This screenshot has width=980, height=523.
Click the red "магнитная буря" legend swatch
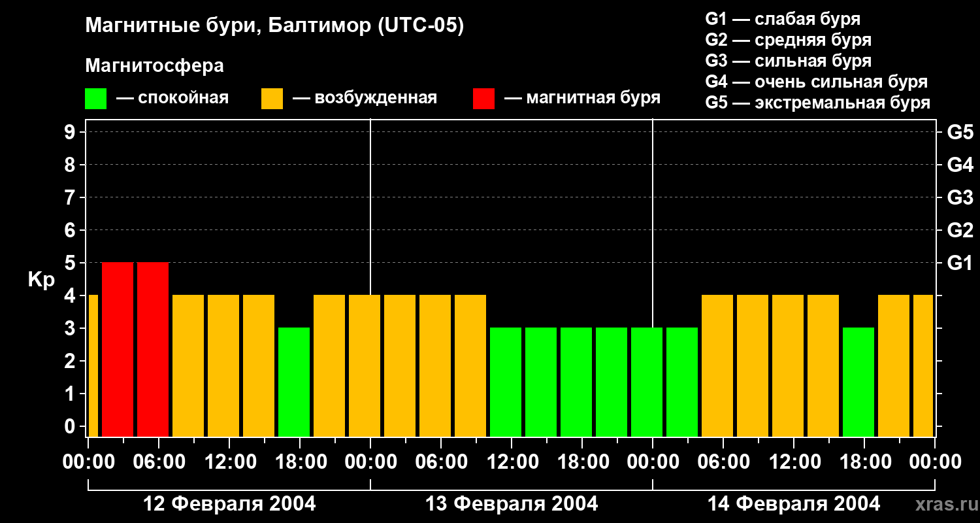(483, 99)
